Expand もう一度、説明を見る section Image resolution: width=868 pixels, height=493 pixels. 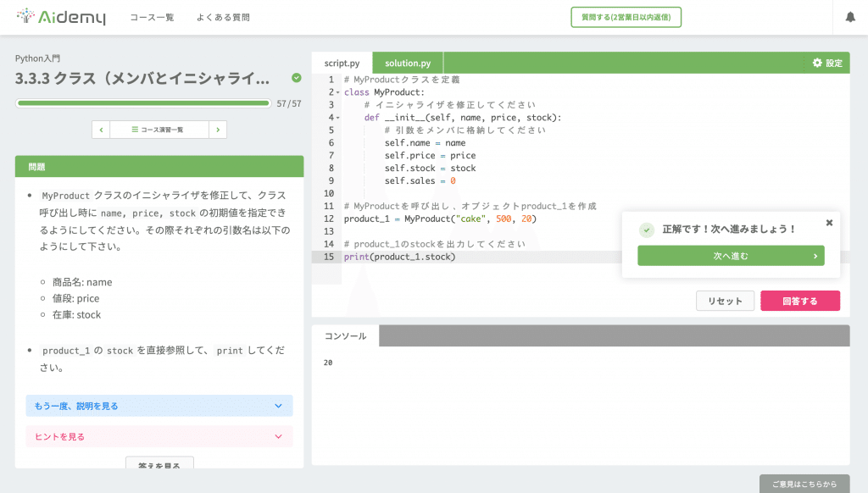pos(159,406)
